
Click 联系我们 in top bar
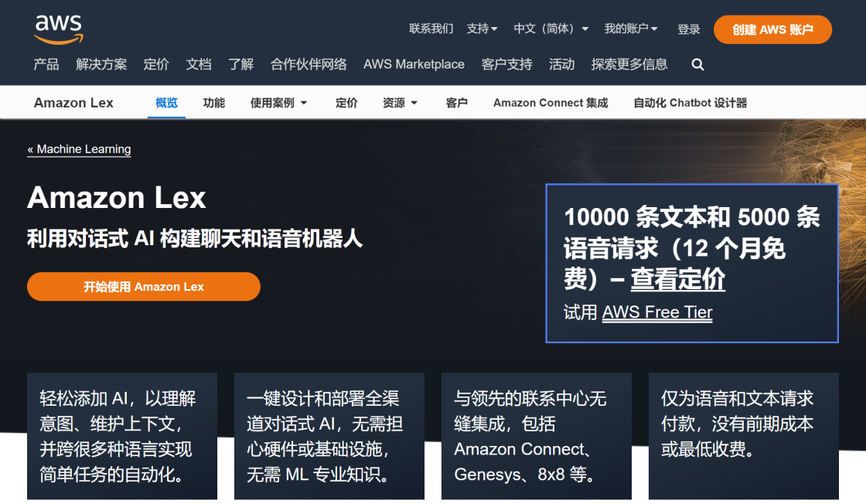(431, 29)
